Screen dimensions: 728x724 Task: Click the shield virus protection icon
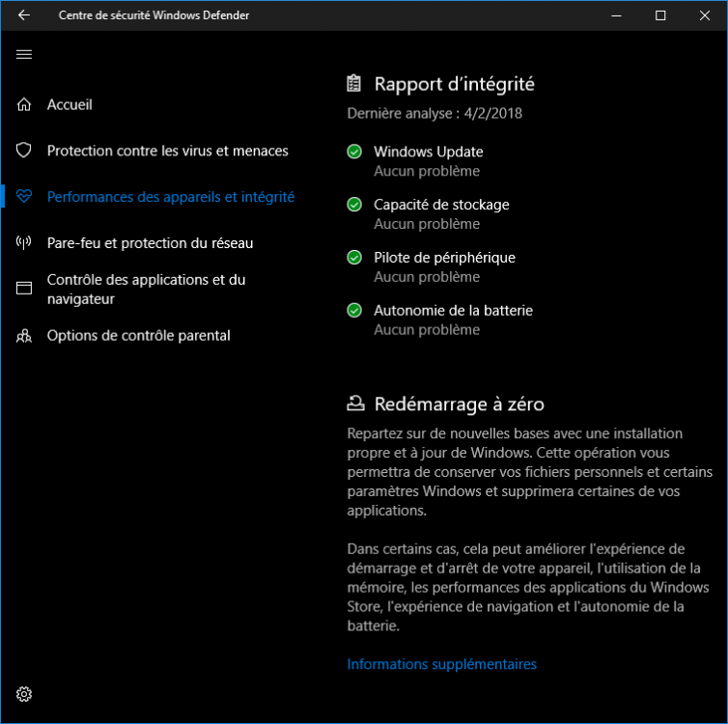click(x=24, y=151)
